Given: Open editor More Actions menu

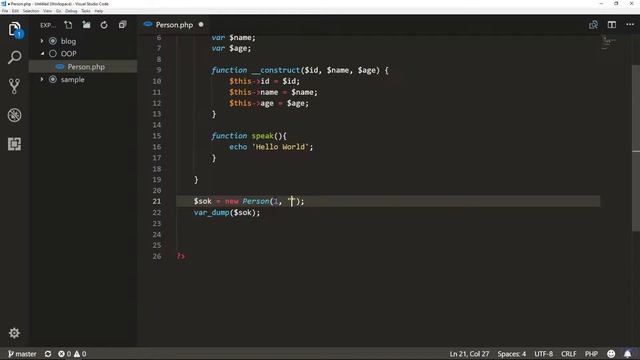Looking at the screenshot, I should click(630, 25).
